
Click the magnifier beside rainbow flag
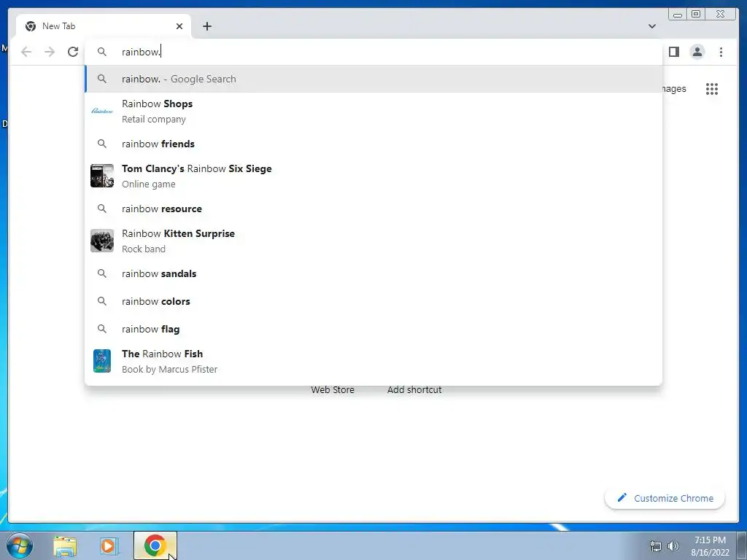(x=102, y=329)
